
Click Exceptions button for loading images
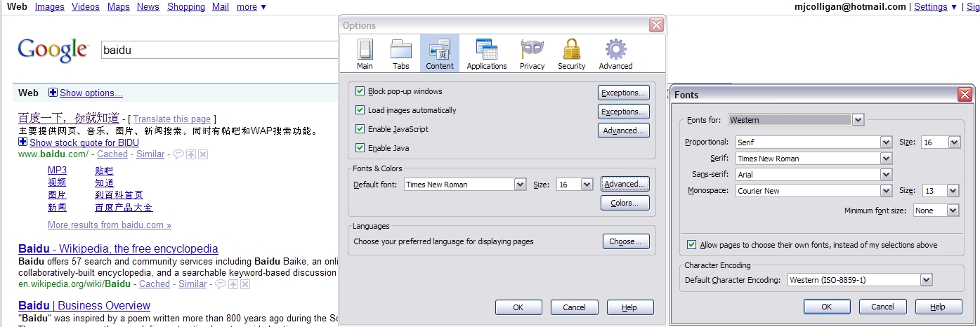[624, 112]
